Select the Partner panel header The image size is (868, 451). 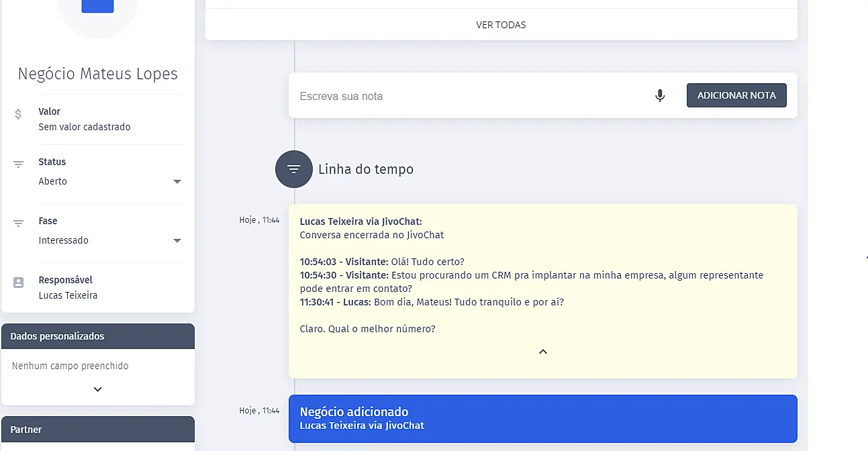pos(98,429)
